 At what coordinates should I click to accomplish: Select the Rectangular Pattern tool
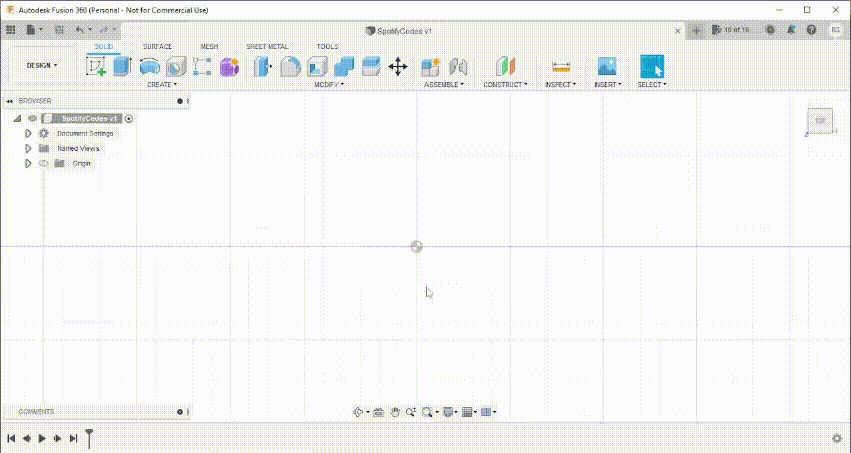[x=202, y=67]
